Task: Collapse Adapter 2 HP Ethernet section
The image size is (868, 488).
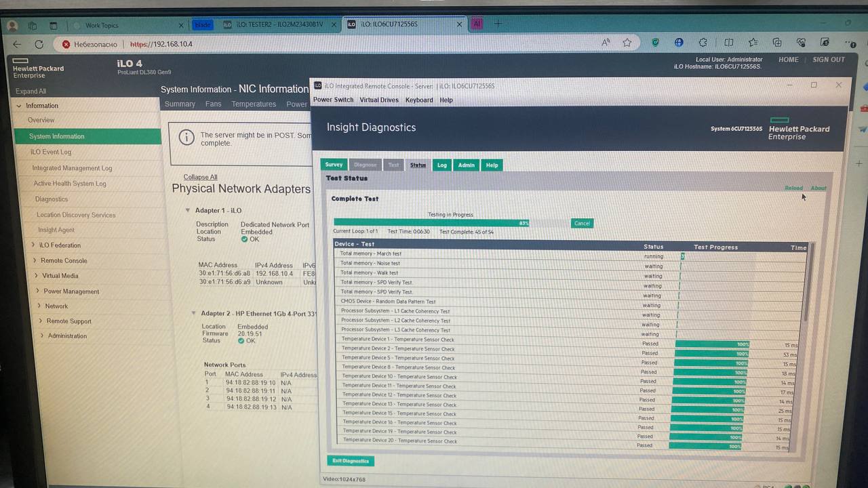Action: (x=194, y=313)
